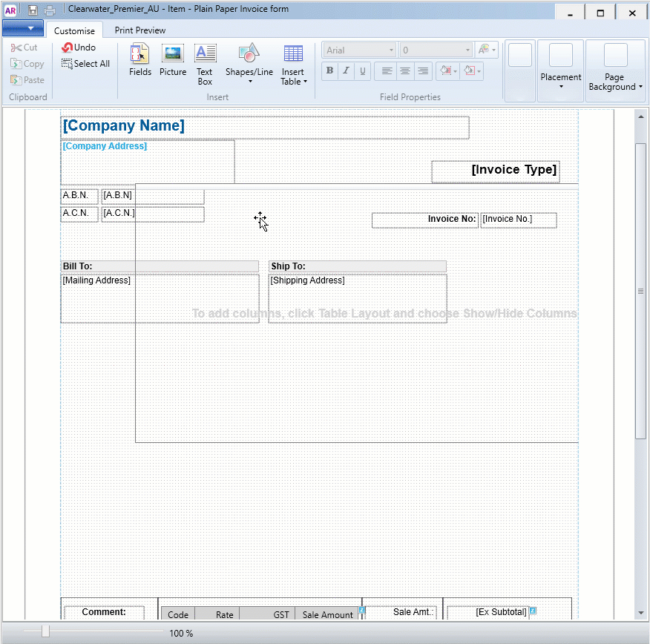Click the Code column header
650x644 pixels.
pyautogui.click(x=178, y=614)
